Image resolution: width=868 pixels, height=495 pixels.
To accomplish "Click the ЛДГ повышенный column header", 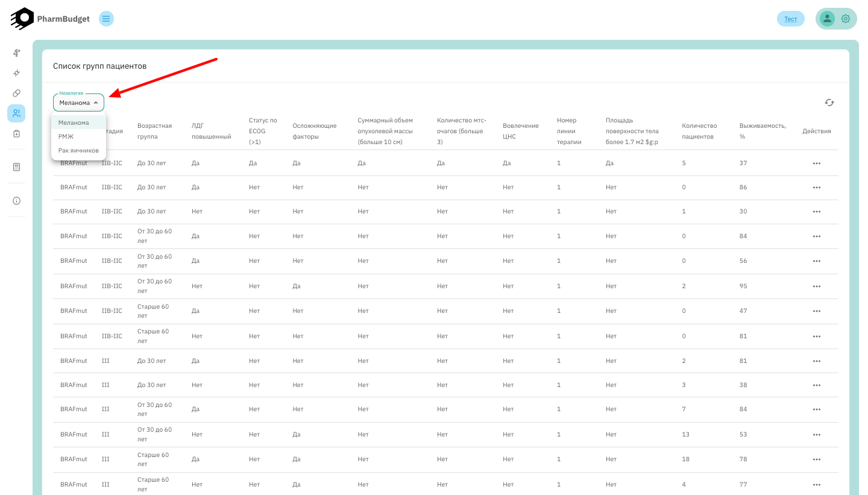I will pos(211,131).
